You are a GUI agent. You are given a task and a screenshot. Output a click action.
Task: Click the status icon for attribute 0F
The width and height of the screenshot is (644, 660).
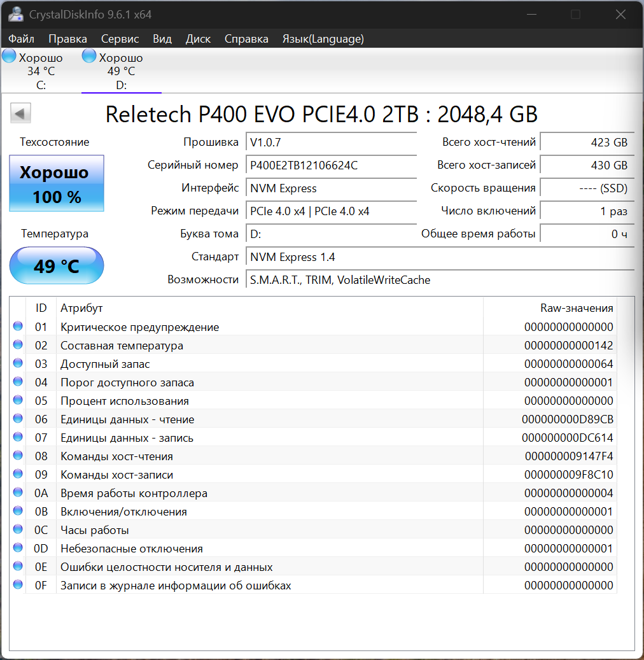[x=18, y=585]
